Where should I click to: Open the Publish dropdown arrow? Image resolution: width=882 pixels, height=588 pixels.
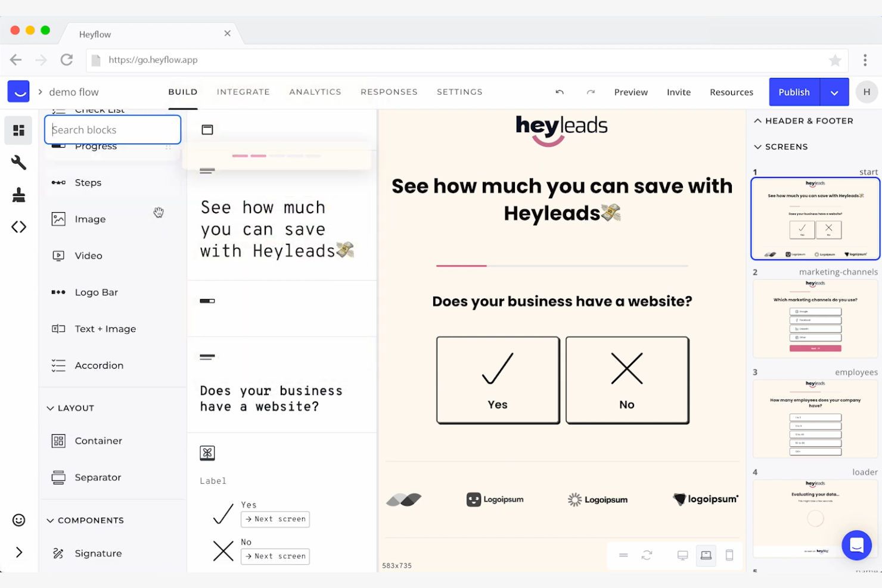(834, 92)
